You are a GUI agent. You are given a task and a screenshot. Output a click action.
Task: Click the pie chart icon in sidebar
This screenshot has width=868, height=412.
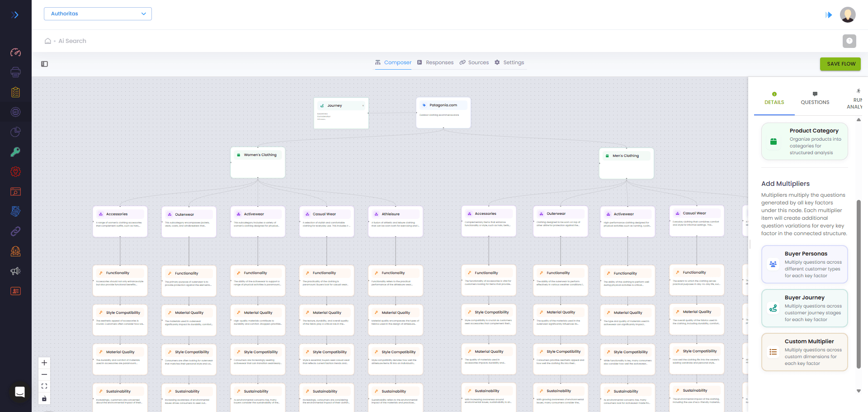coord(15,132)
